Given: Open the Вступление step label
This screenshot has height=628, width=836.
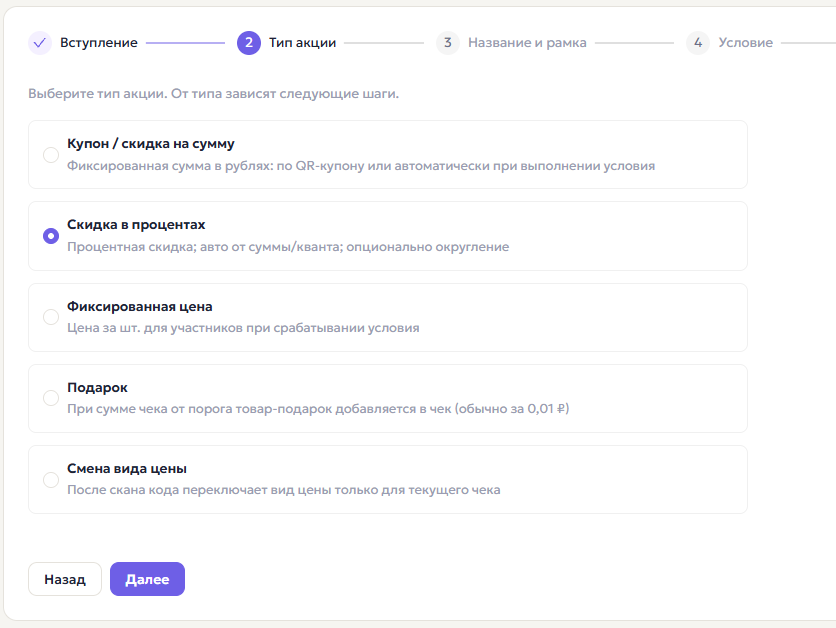Looking at the screenshot, I should [x=99, y=43].
